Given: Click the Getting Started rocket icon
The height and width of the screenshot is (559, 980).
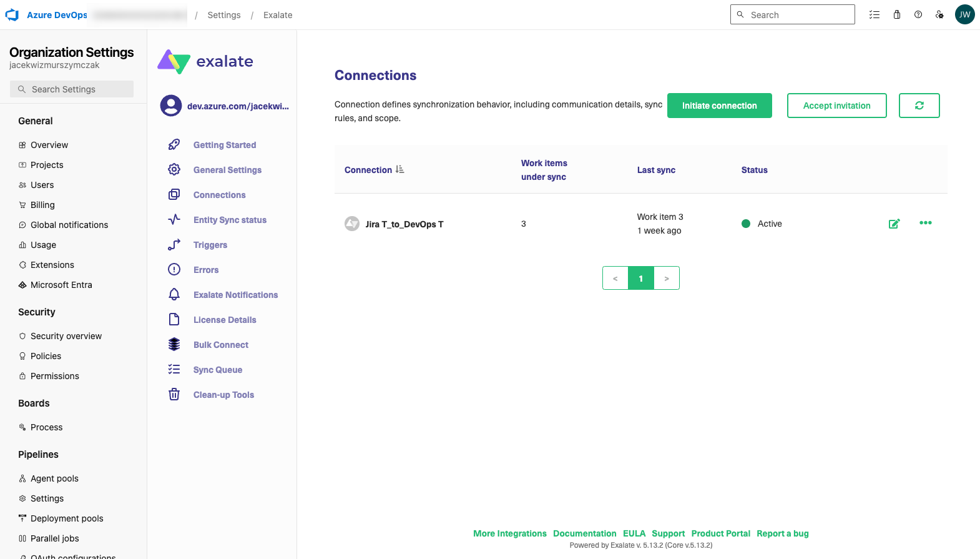Looking at the screenshot, I should tap(174, 145).
